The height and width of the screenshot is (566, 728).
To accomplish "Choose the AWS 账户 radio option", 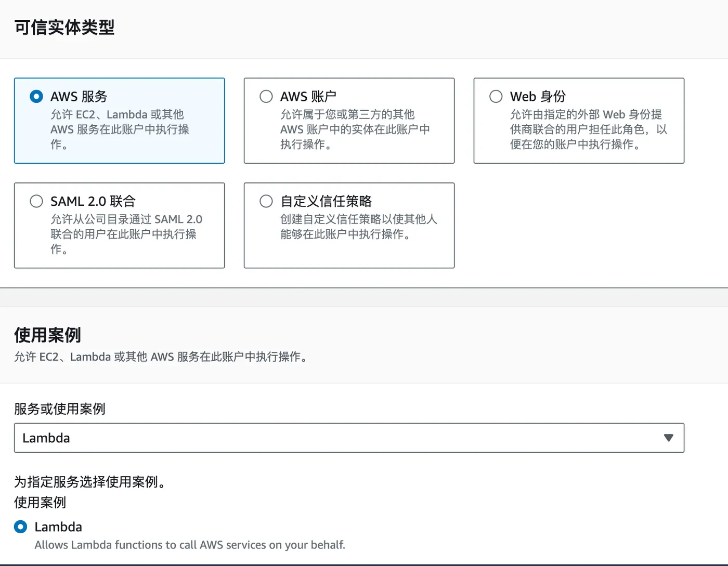I will (x=266, y=97).
